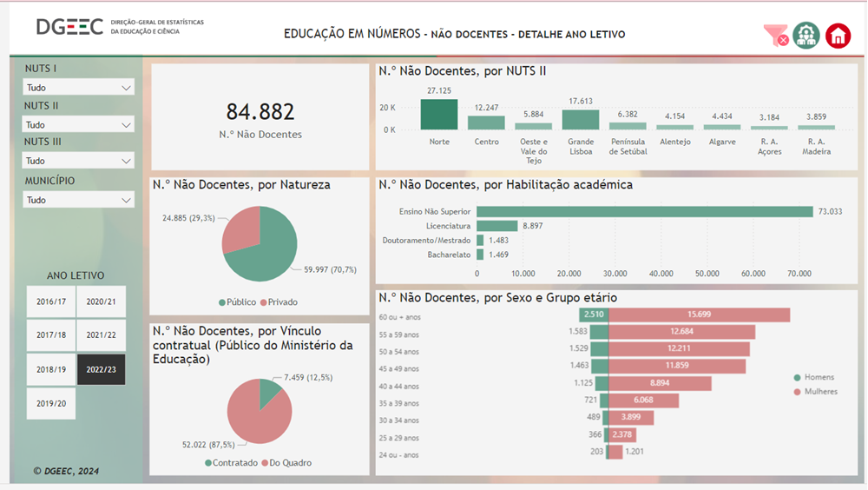Click the clear filters funnel icon

(775, 36)
